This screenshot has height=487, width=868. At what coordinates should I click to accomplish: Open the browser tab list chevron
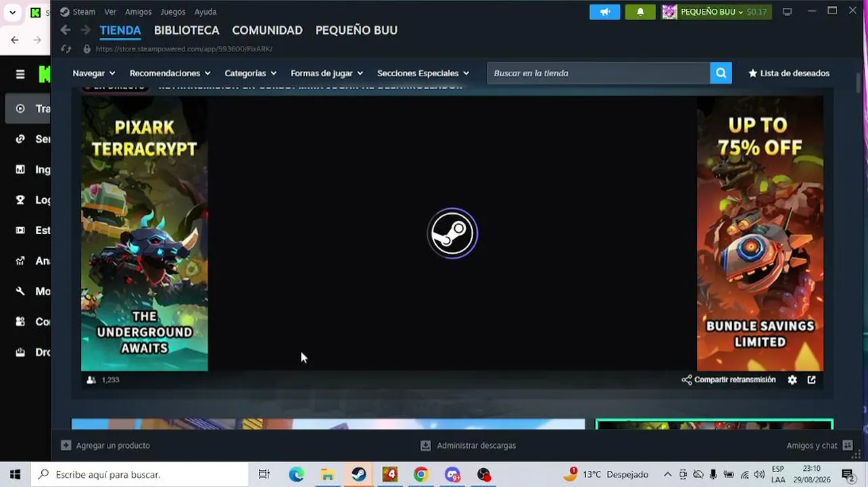pos(12,12)
